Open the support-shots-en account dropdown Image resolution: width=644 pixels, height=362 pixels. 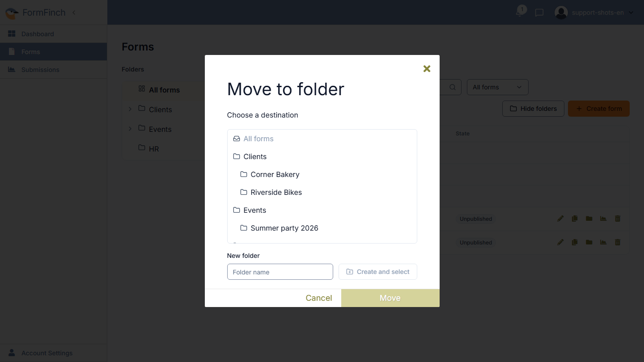[602, 13]
